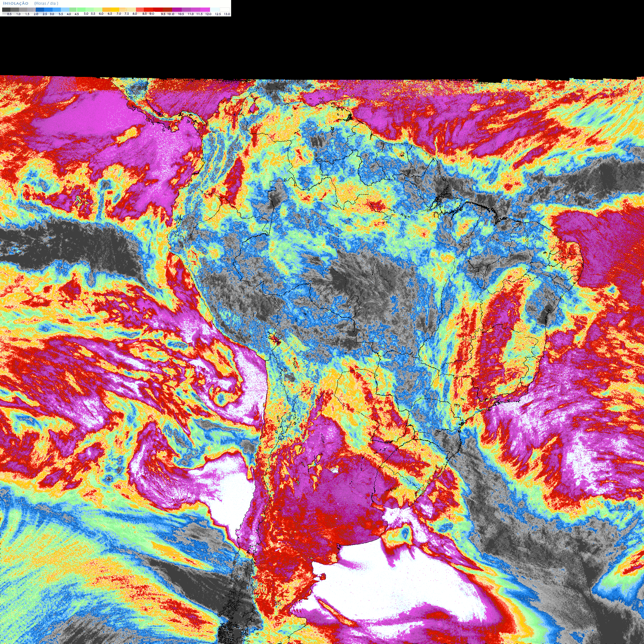Click the 8.5 legend value
The height and width of the screenshot is (644, 644).
(145, 14)
